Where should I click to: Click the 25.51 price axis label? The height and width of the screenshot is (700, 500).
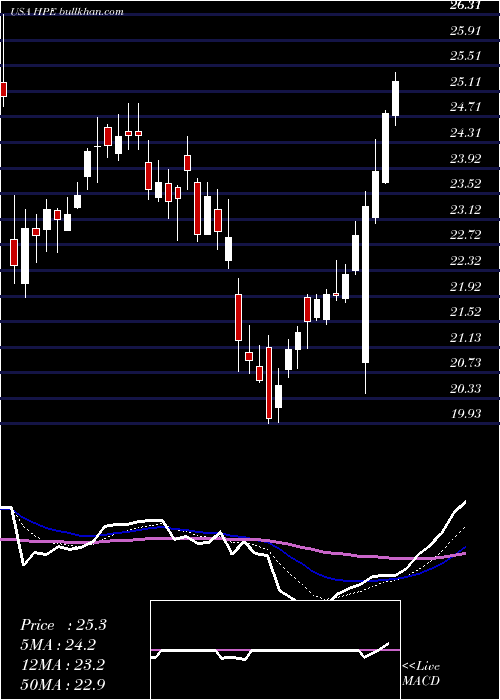(467, 56)
